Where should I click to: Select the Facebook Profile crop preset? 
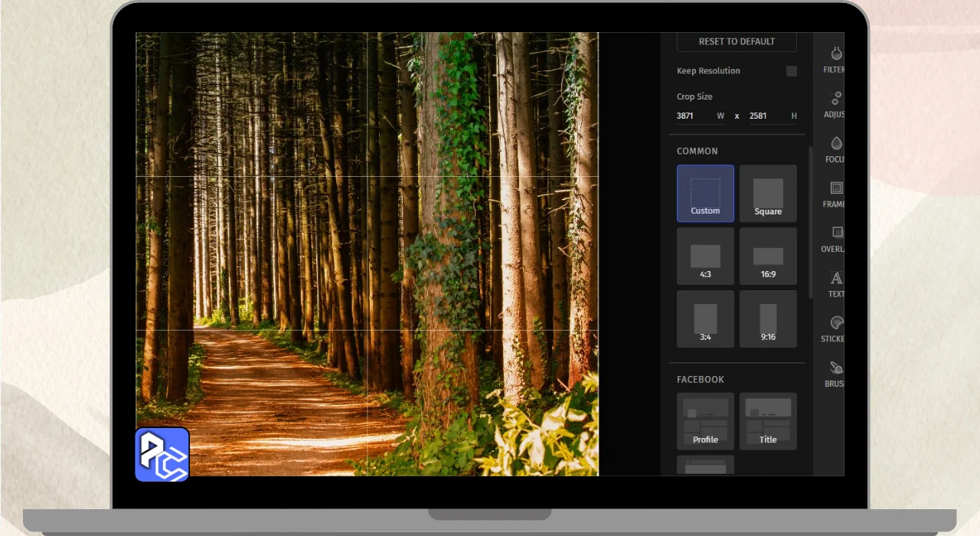(x=705, y=421)
